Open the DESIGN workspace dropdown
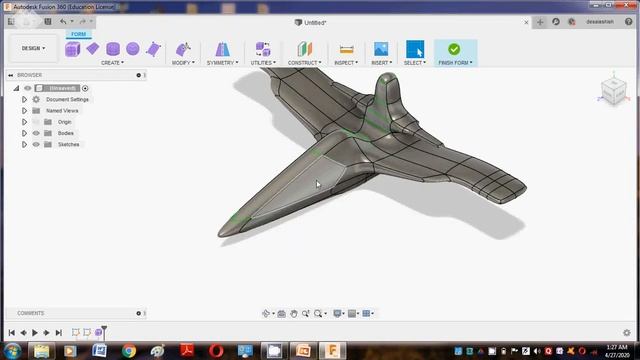Viewport: 640px width, 360px height. click(33, 48)
